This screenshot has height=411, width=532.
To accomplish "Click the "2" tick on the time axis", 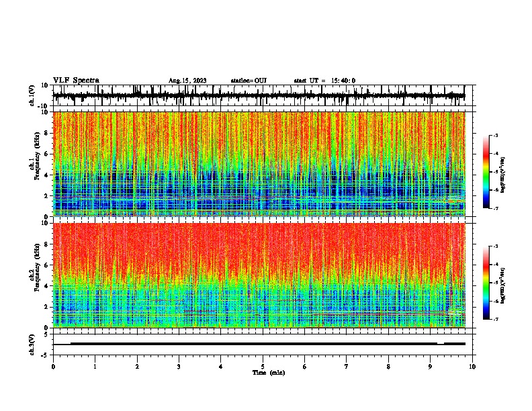I will coord(137,367).
